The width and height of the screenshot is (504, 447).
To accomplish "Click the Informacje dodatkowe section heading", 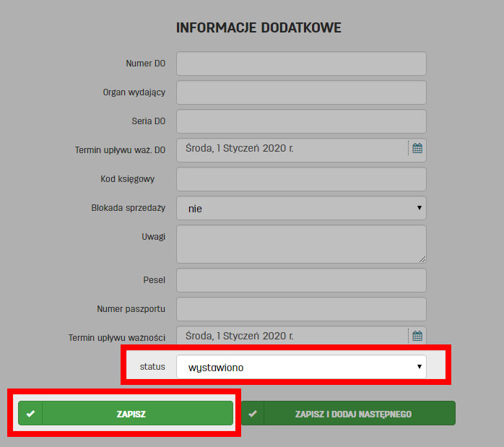I will coord(258,28).
